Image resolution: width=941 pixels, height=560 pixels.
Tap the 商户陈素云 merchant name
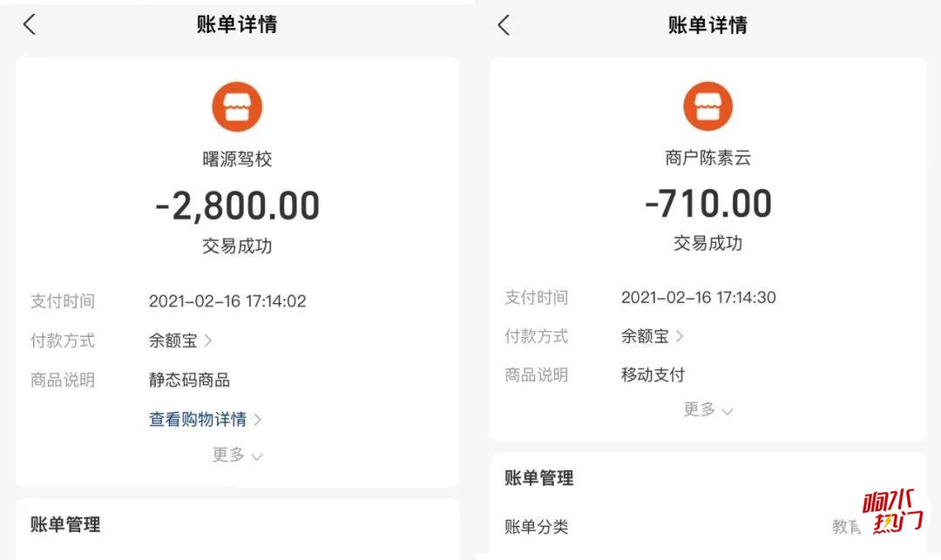click(x=708, y=158)
